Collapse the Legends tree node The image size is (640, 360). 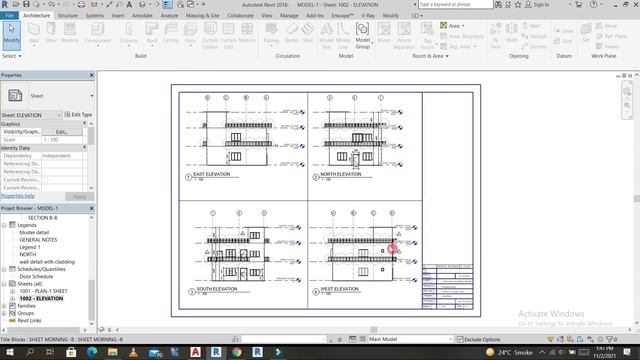coord(4,225)
